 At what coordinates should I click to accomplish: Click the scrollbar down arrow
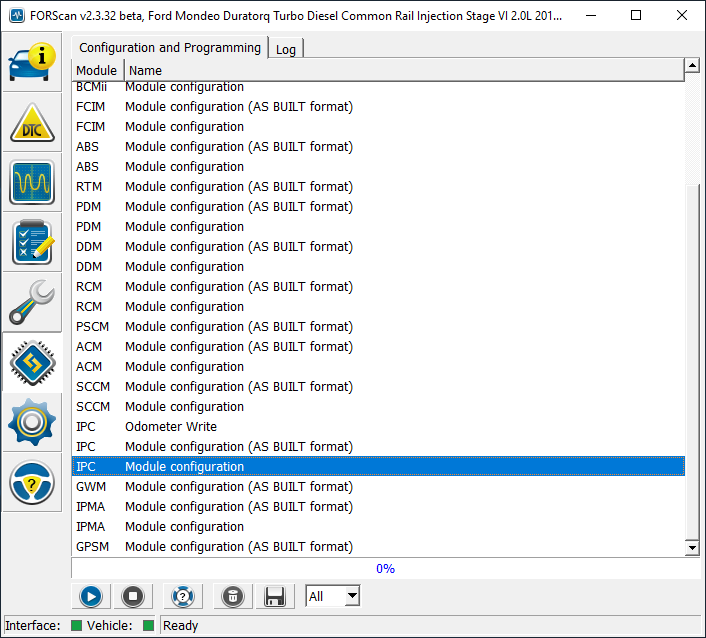click(691, 547)
